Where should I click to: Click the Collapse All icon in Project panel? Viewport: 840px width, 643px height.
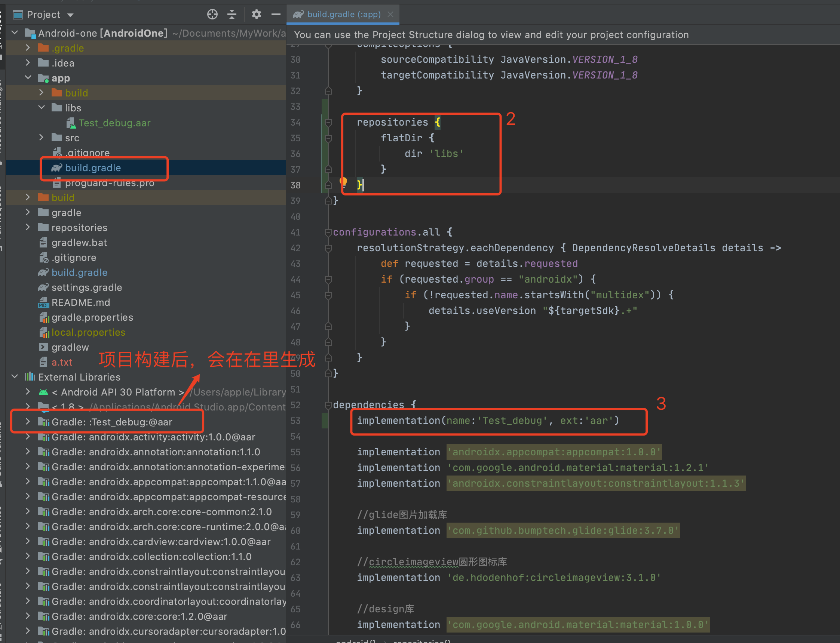coord(232,15)
